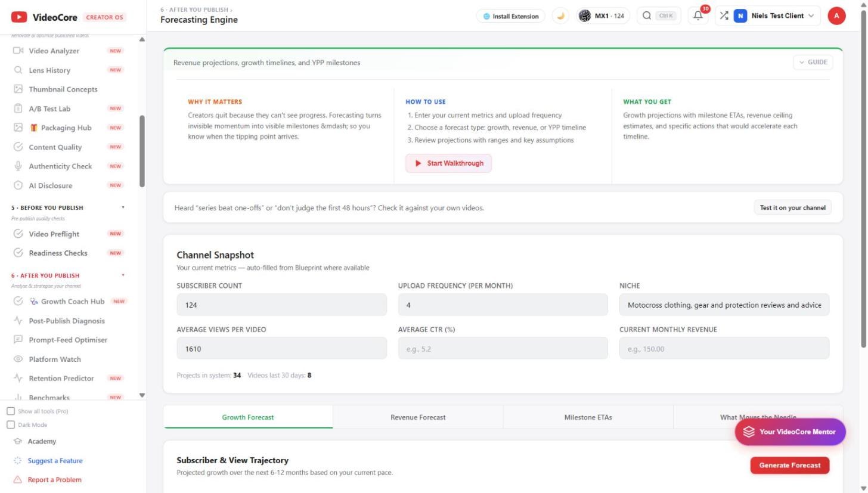The image size is (868, 493).
Task: Open the Niels Test Client dropdown
Action: coord(774,16)
